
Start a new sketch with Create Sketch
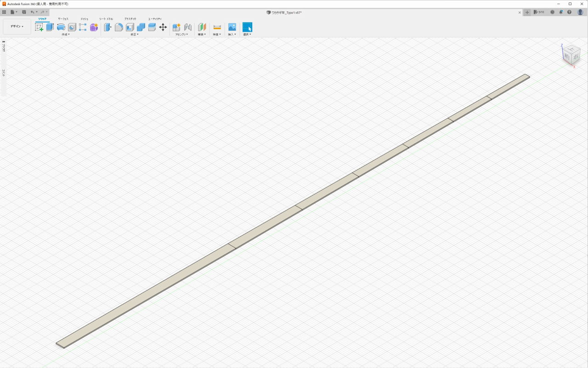coord(39,27)
